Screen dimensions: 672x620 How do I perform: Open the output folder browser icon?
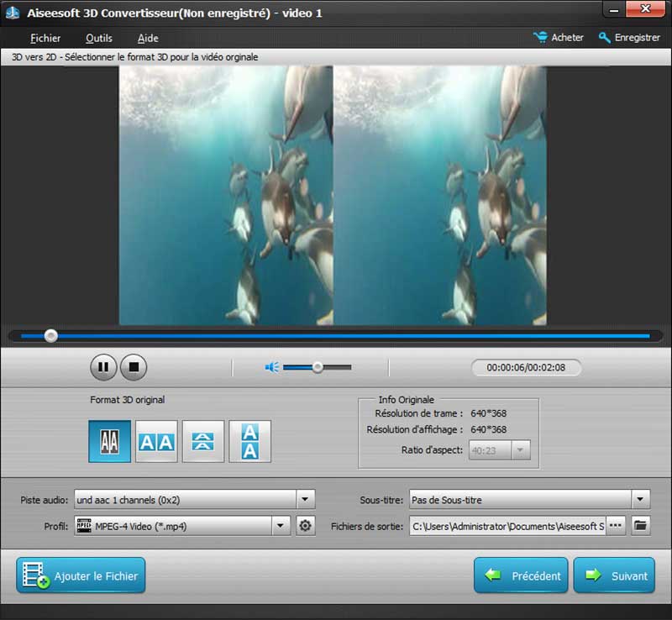[641, 525]
